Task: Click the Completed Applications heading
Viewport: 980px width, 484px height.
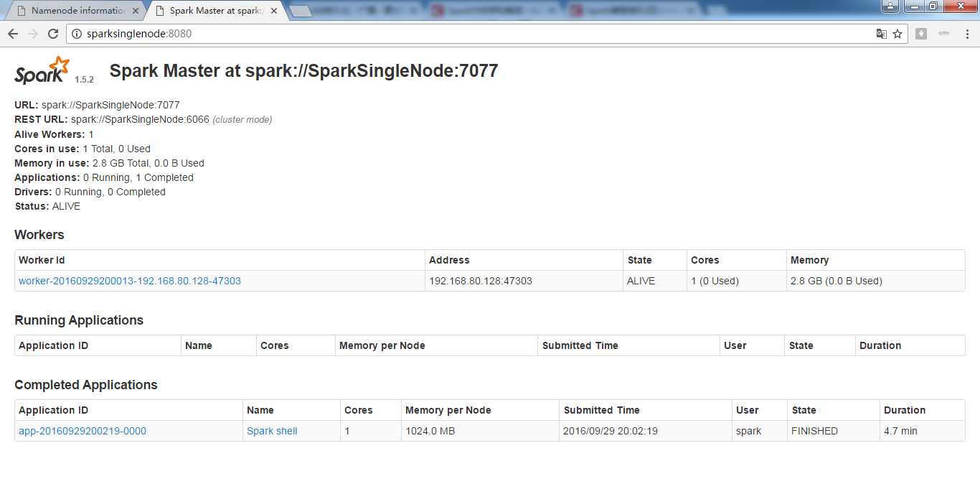Action: (86, 385)
